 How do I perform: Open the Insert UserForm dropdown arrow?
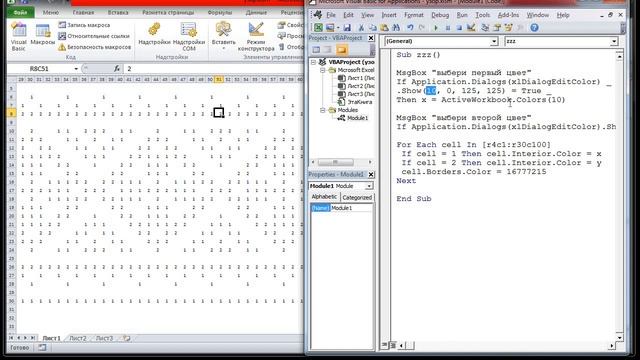point(338,28)
